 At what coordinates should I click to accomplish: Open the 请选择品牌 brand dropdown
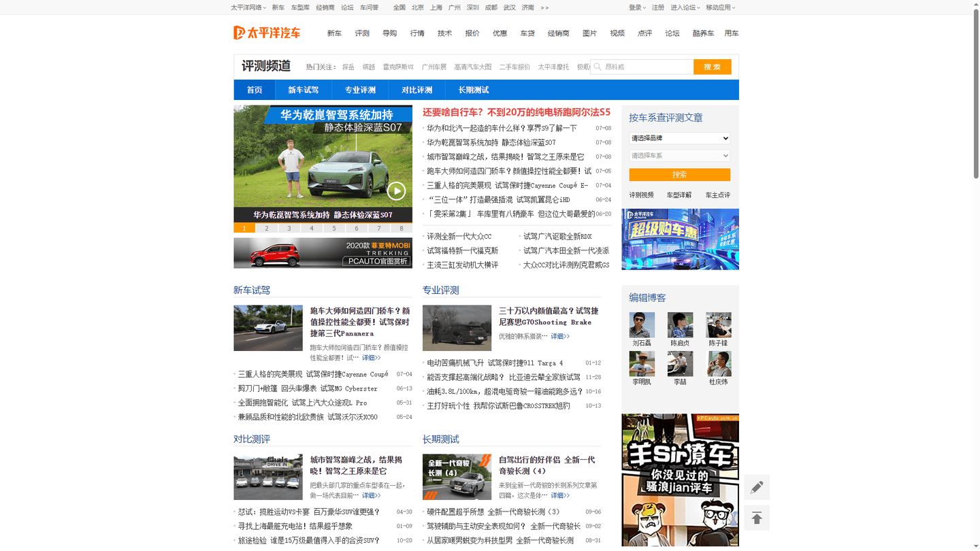point(679,138)
